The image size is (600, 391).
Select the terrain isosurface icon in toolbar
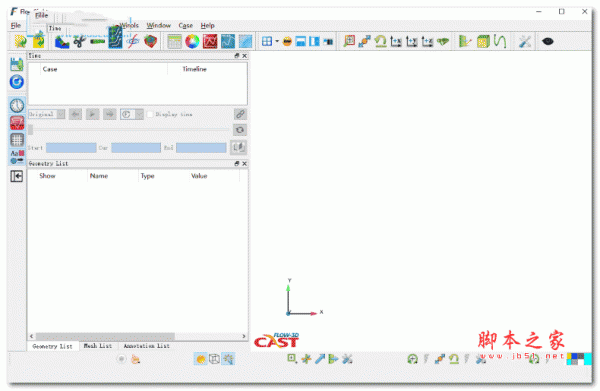(62, 41)
